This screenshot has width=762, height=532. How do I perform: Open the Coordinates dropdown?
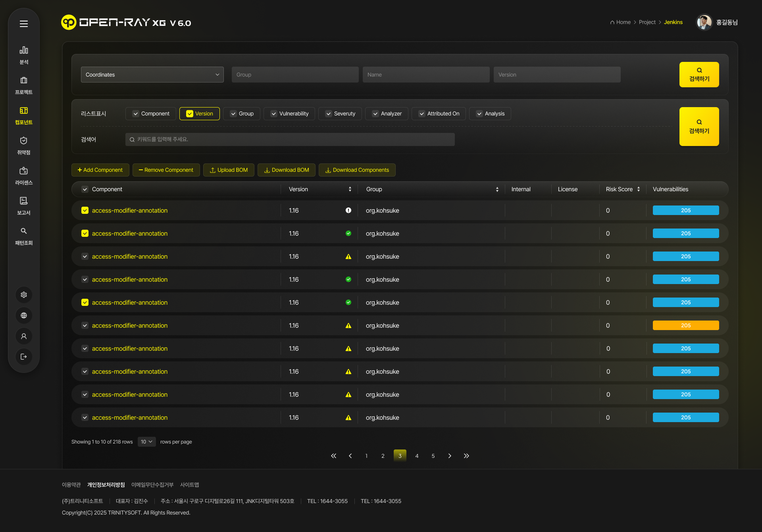(152, 75)
